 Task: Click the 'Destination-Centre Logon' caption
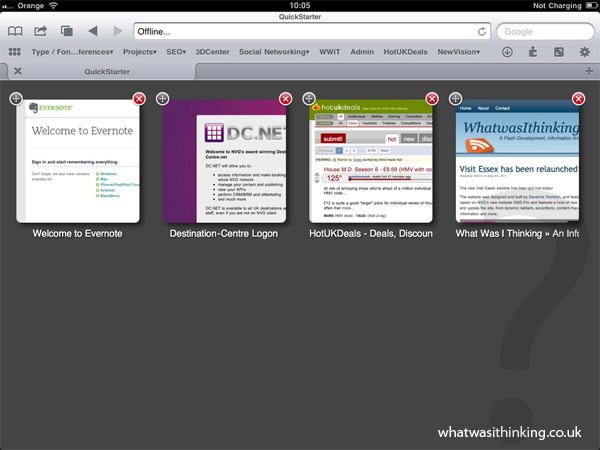click(224, 233)
